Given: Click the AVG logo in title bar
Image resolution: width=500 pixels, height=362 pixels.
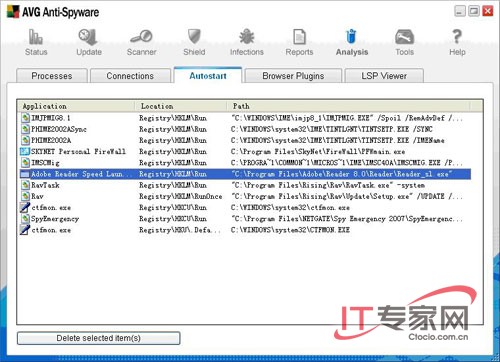Looking at the screenshot, I should pos(13,12).
